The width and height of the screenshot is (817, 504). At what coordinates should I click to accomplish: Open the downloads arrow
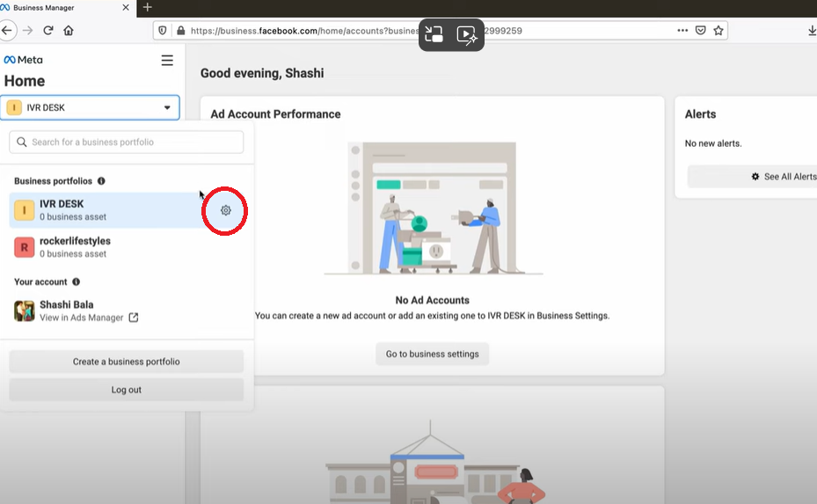tap(812, 31)
